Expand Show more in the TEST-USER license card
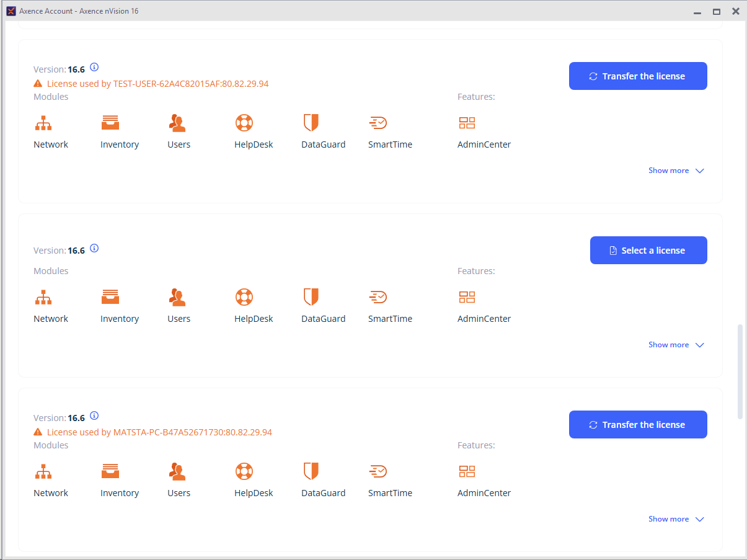This screenshot has height=560, width=747. [x=676, y=171]
